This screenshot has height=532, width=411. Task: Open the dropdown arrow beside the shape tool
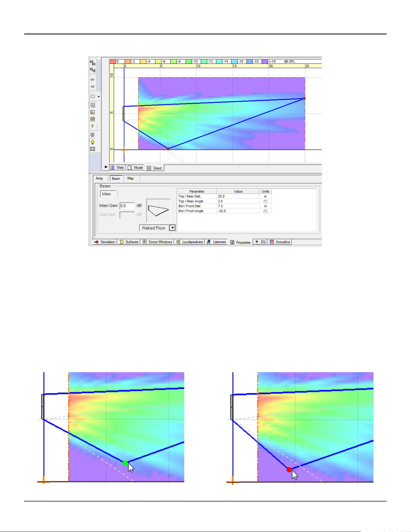[99, 97]
